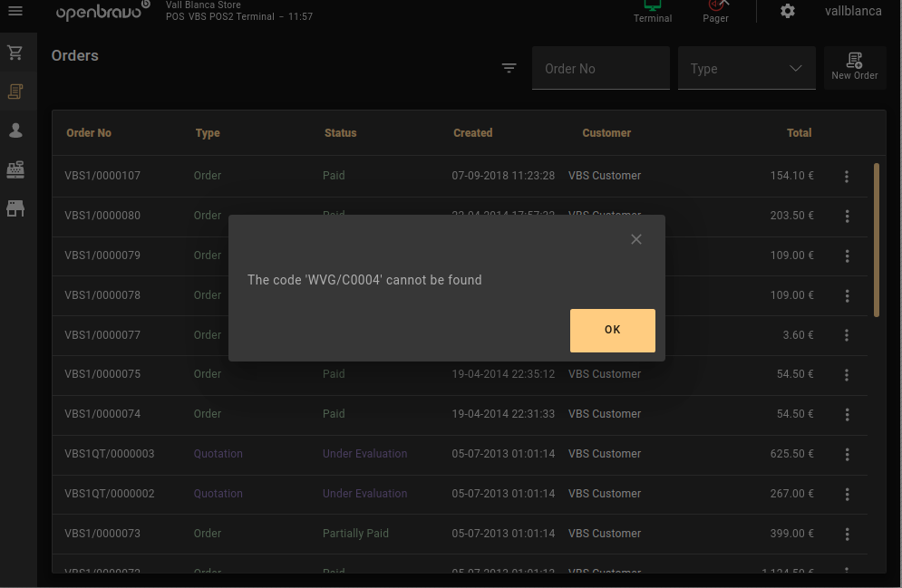Click the Pager icon

(715, 11)
